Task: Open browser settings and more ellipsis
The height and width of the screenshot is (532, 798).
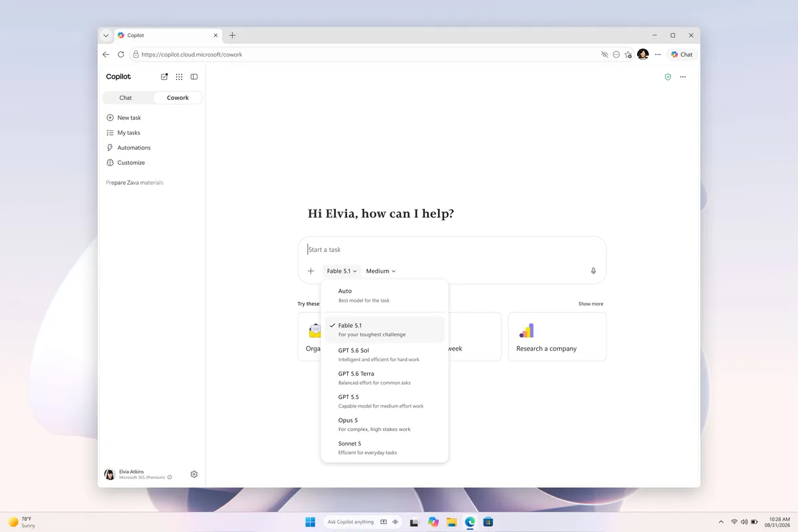Action: tap(658, 55)
